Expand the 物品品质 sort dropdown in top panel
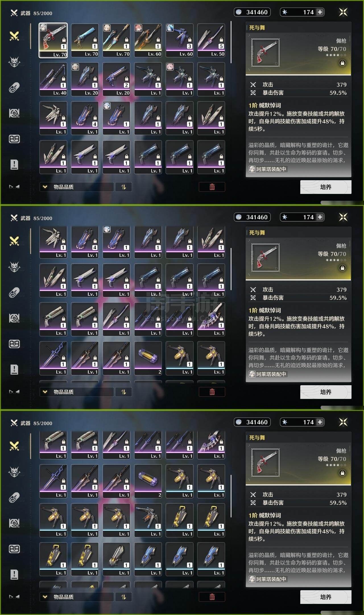Viewport: 364px width, 615px height. [x=77, y=187]
